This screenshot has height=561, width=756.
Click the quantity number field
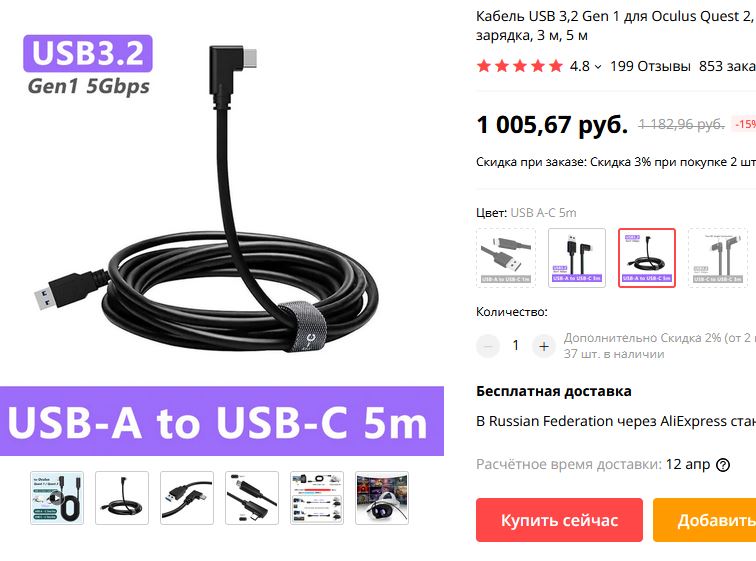[x=516, y=346]
